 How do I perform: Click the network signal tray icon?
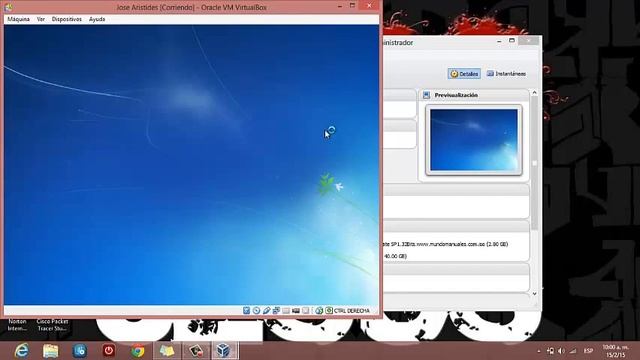573,351
